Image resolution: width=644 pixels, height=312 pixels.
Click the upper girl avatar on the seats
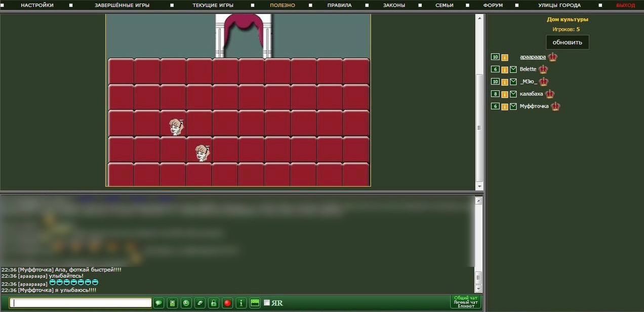(176, 127)
